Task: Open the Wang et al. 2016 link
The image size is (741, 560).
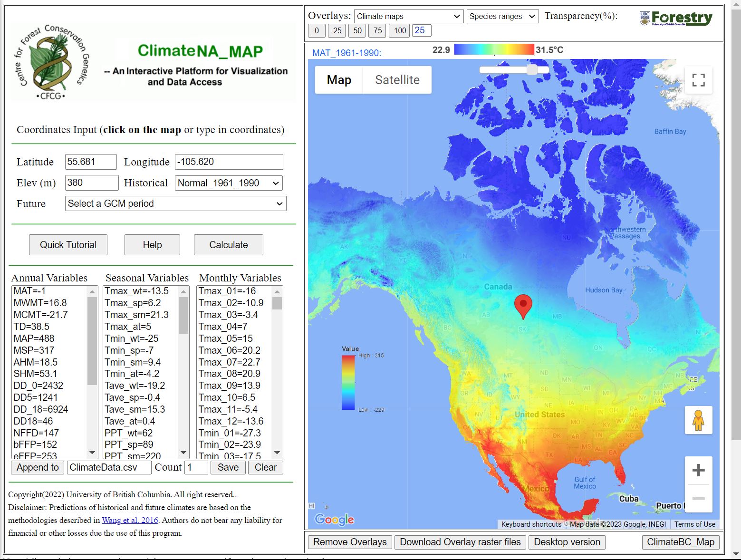Action: [130, 520]
